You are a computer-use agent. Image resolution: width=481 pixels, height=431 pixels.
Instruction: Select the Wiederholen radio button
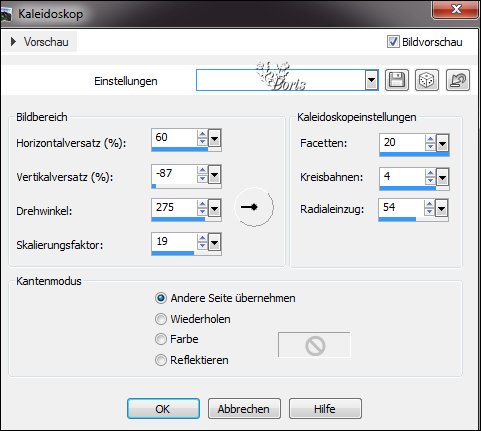(x=161, y=319)
